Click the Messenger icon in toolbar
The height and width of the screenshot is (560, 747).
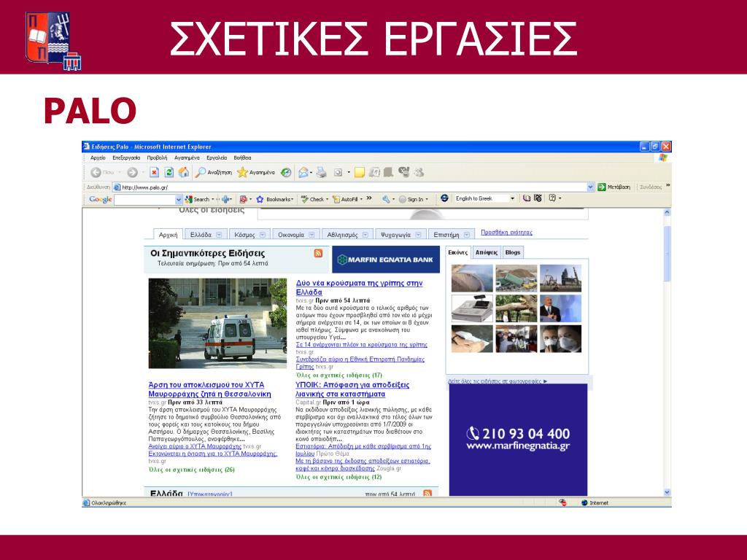coord(419,172)
